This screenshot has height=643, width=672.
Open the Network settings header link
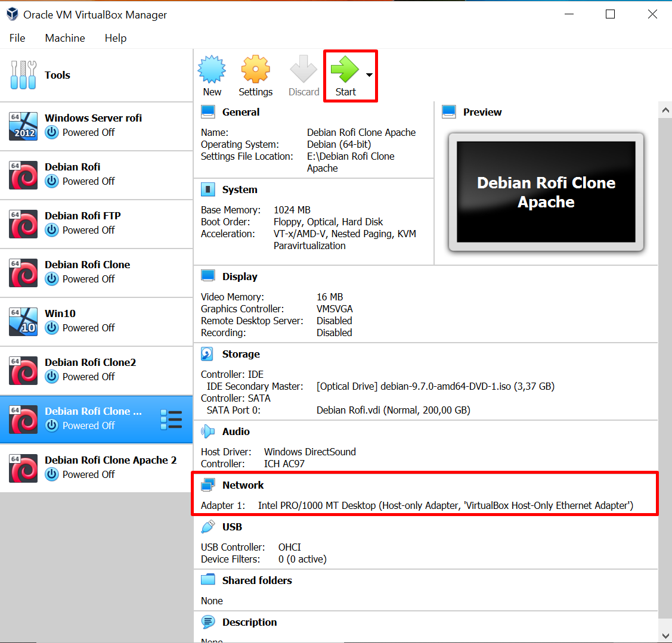click(243, 485)
